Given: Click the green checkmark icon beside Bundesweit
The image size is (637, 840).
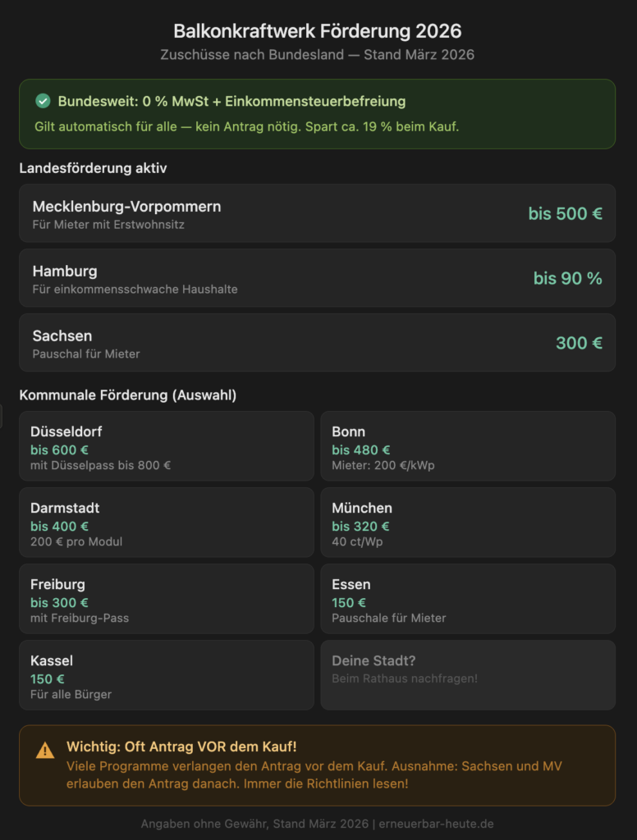Looking at the screenshot, I should point(43,101).
